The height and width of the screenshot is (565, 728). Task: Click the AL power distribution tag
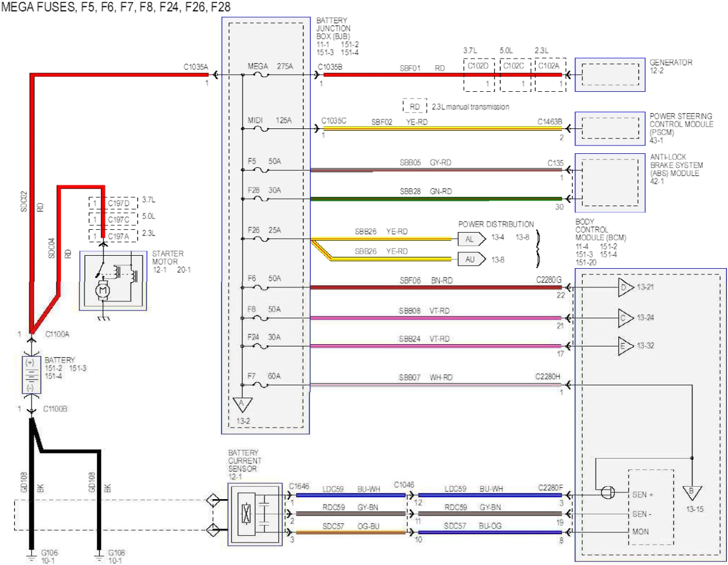pos(472,239)
